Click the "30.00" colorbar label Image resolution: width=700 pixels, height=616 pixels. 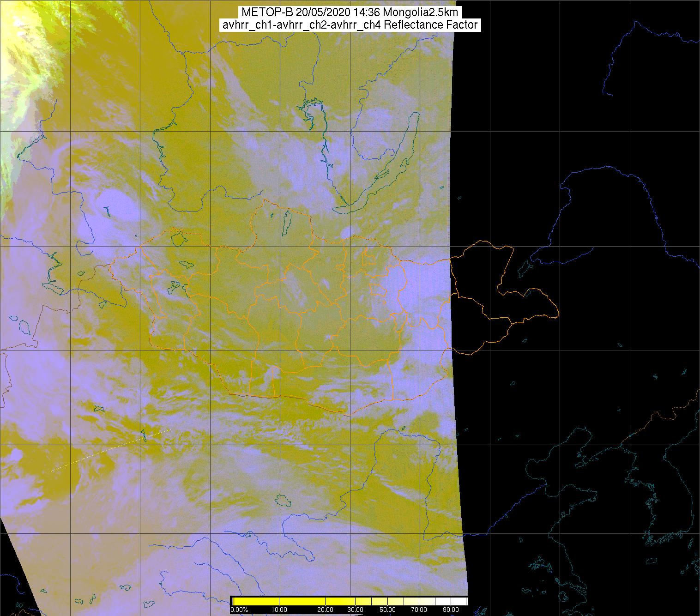pyautogui.click(x=356, y=610)
